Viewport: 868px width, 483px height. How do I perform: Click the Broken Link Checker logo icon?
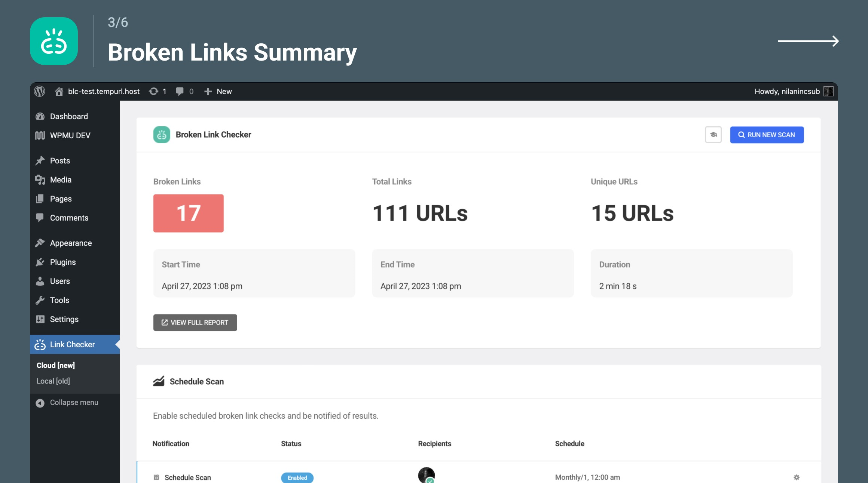pos(161,134)
